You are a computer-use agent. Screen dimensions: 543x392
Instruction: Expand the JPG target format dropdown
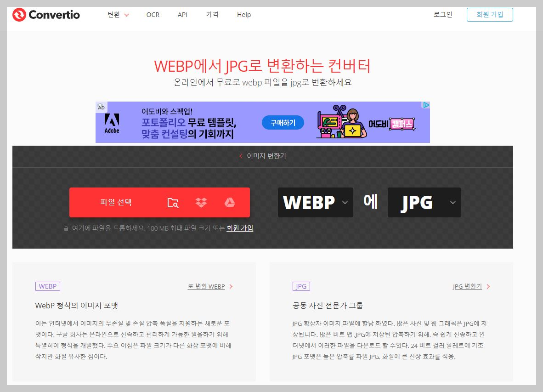(424, 203)
